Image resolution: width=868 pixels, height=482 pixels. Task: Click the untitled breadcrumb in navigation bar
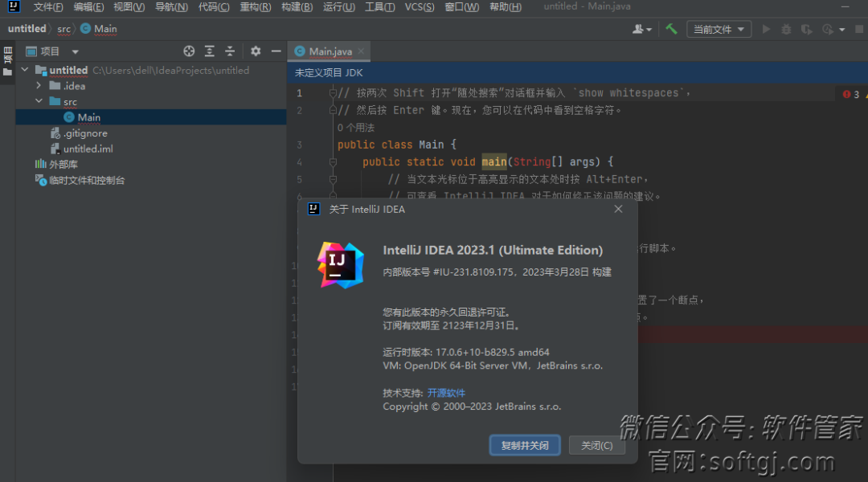point(27,29)
